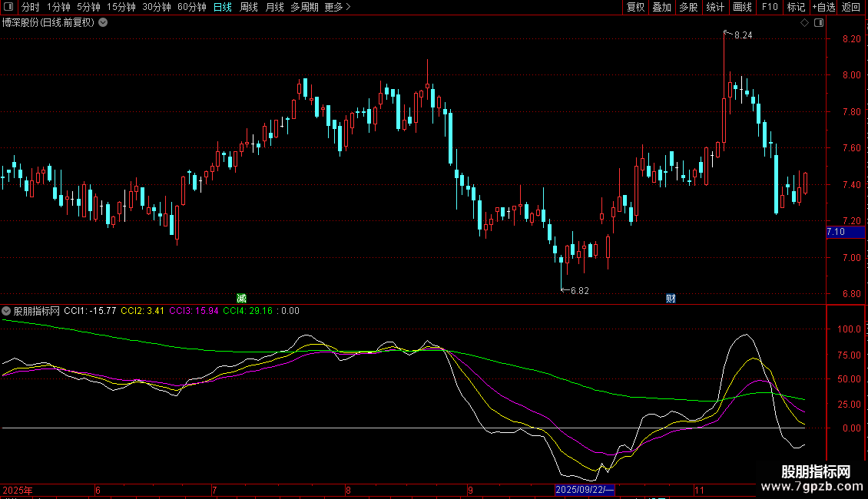
Task: Click the blue 财 event marker
Action: pyautogui.click(x=670, y=298)
